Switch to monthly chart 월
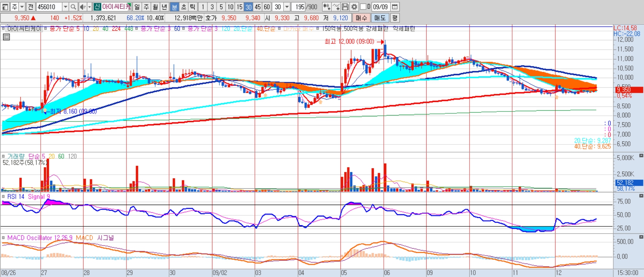 click(x=155, y=7)
